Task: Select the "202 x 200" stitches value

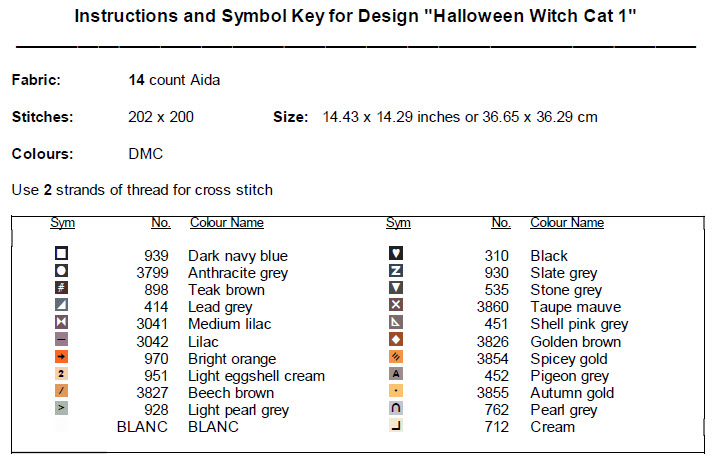Action: (x=161, y=117)
